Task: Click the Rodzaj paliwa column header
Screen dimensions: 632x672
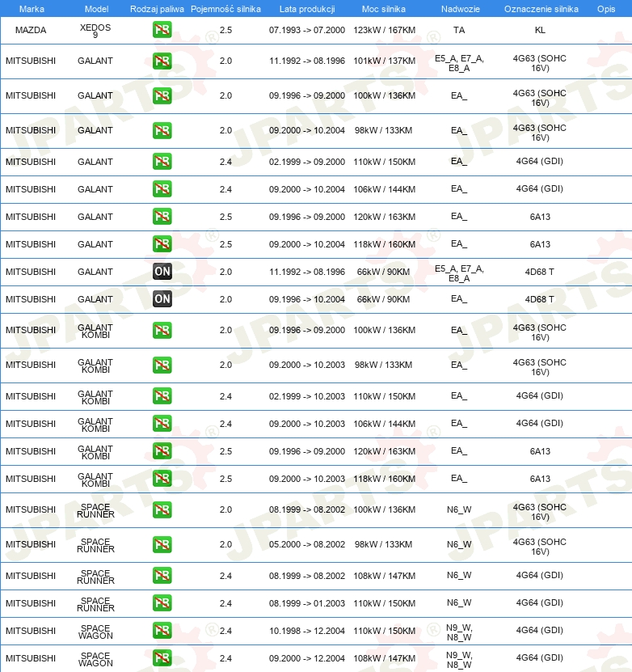Action: click(x=157, y=9)
